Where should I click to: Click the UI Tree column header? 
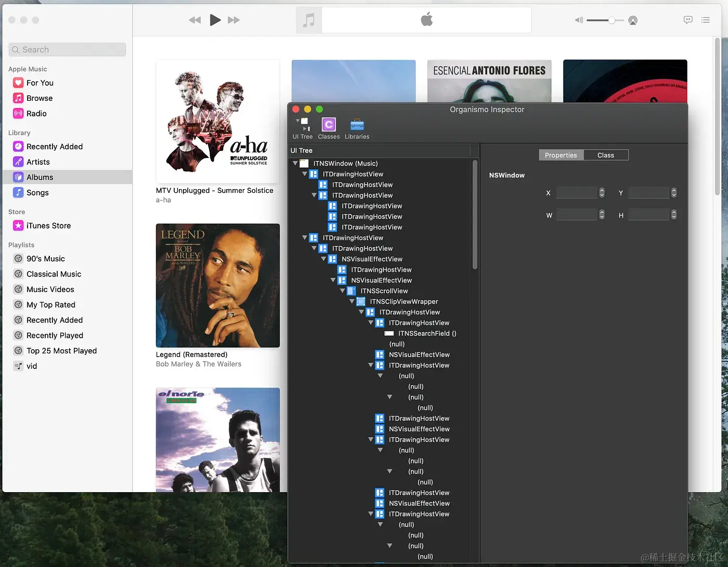(x=380, y=151)
